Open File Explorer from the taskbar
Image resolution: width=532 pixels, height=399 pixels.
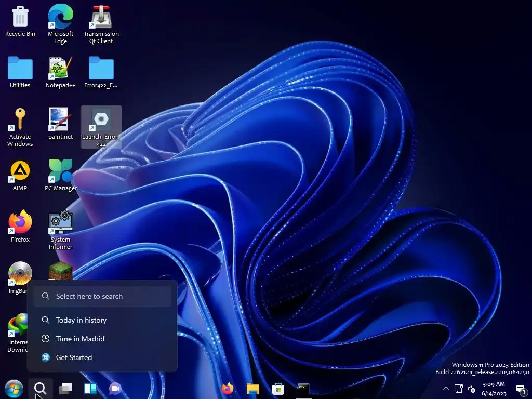[x=253, y=389]
